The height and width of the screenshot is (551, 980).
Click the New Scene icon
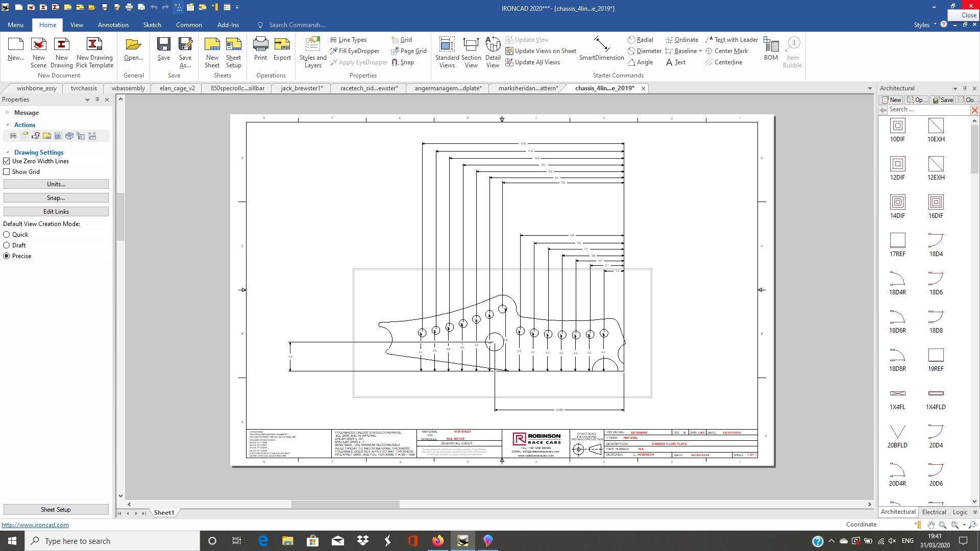[x=38, y=53]
